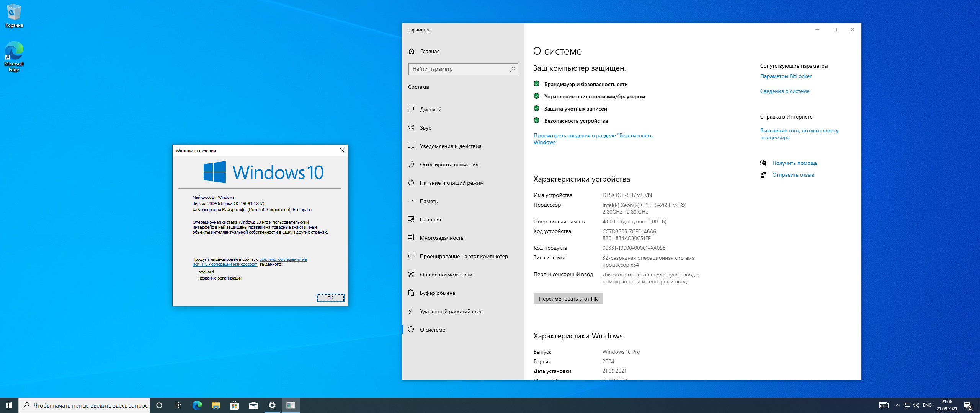Image resolution: width=980 pixels, height=413 pixels.
Task: Click the Звук speaker icon in sidebar
Action: 411,127
